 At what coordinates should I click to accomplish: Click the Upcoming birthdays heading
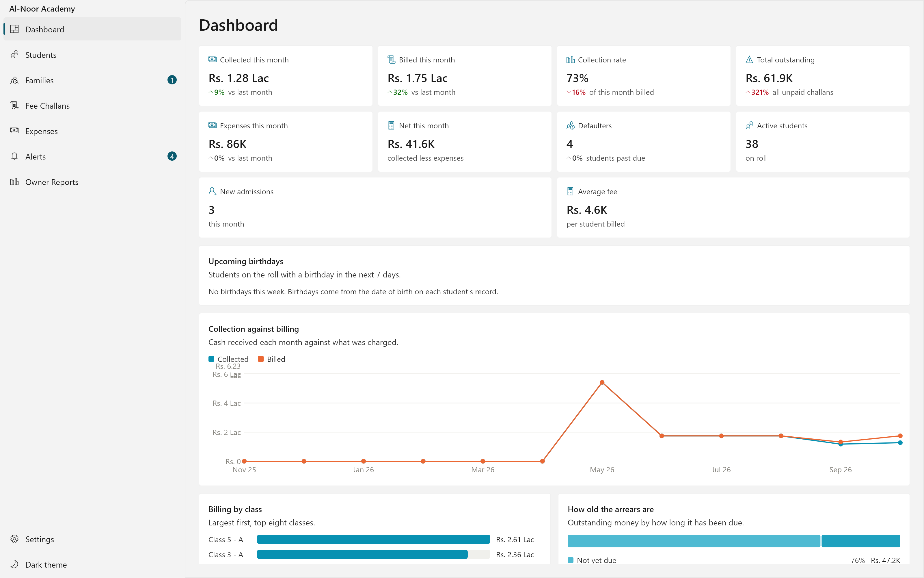point(246,261)
